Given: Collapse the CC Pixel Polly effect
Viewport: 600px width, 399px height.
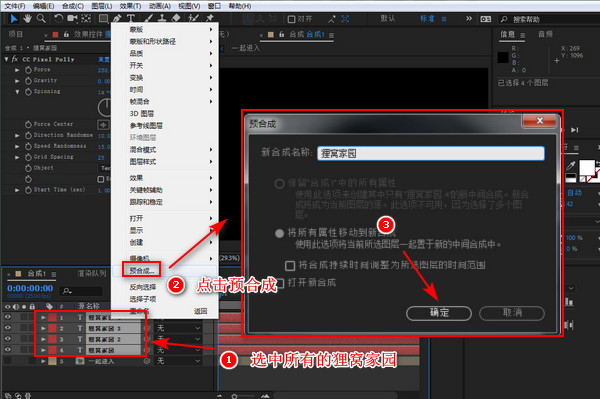Looking at the screenshot, I should (7, 59).
